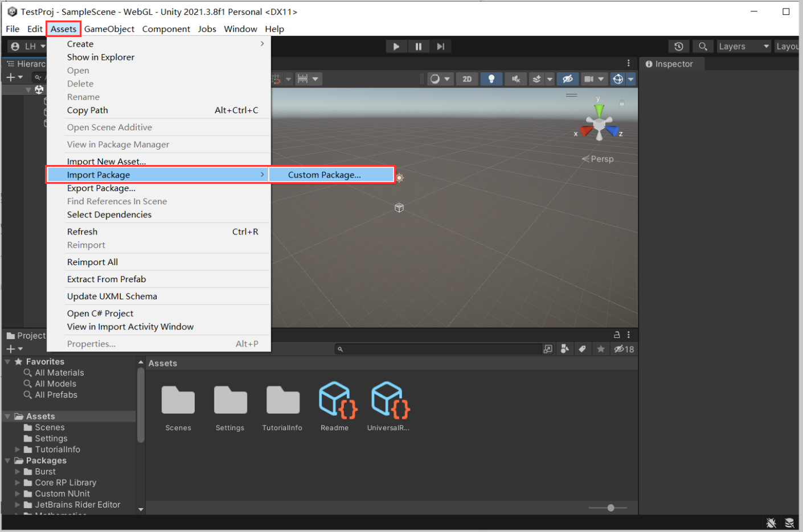803x532 pixels.
Task: Open the global search magnifier icon
Action: click(703, 47)
